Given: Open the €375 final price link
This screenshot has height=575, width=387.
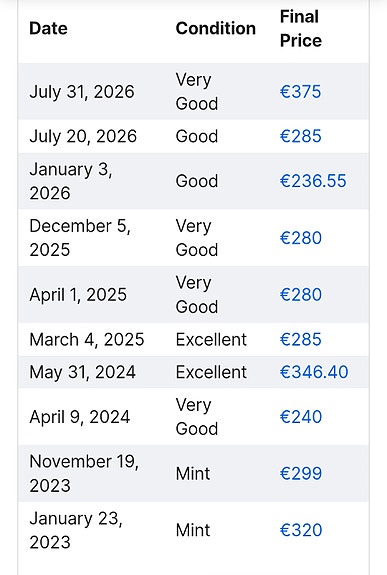Looking at the screenshot, I should [300, 92].
